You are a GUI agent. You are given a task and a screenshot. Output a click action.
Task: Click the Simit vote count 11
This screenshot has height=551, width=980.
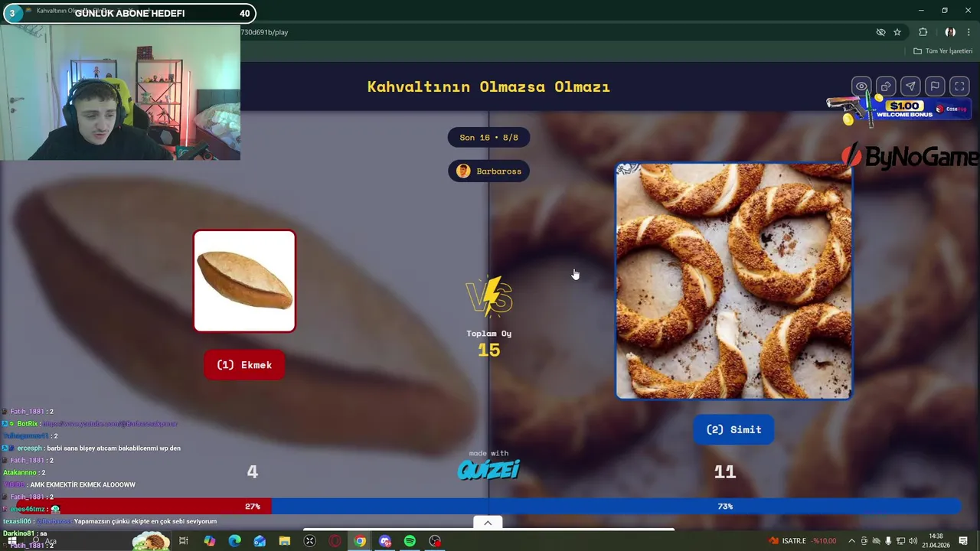coord(724,472)
